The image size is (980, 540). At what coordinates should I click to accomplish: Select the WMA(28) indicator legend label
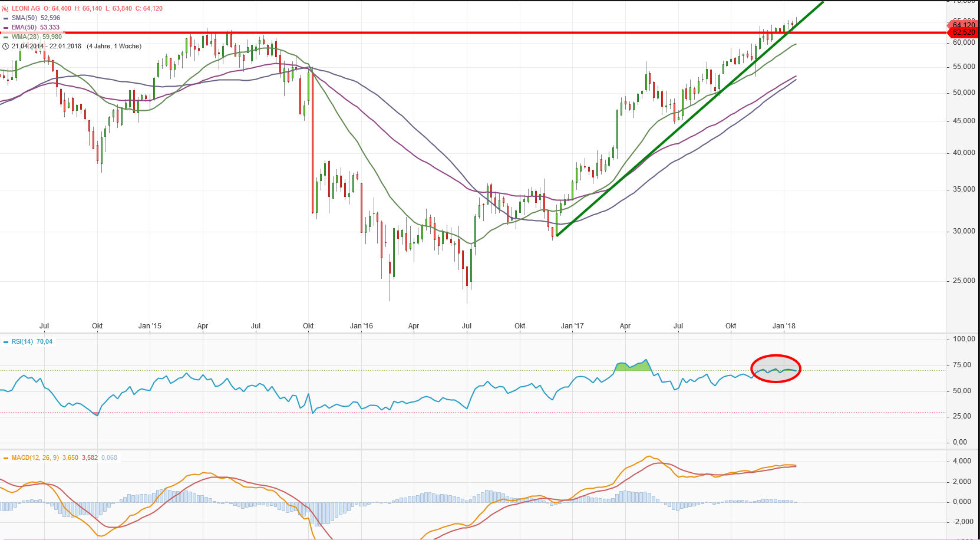tap(25, 37)
